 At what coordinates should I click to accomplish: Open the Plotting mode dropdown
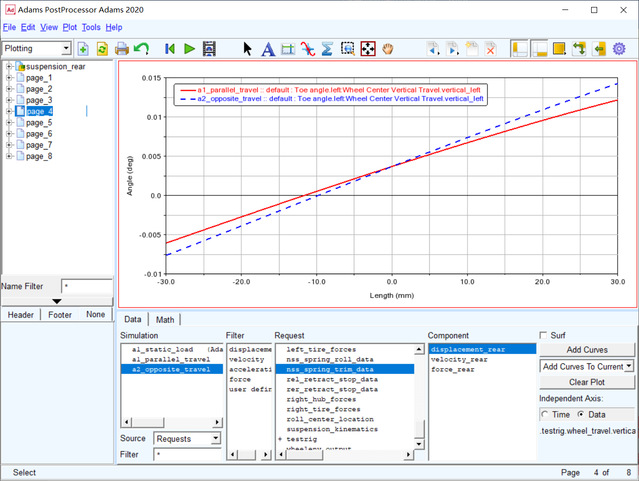37,48
